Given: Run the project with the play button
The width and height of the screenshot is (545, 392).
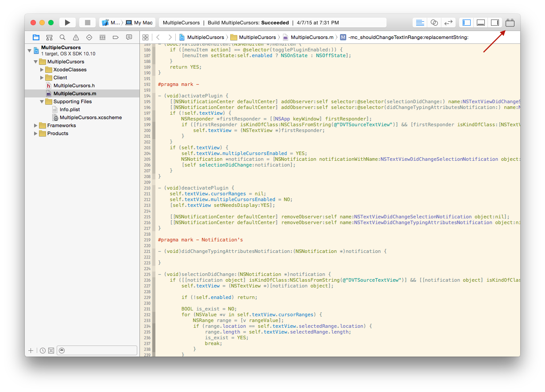Looking at the screenshot, I should tap(67, 23).
